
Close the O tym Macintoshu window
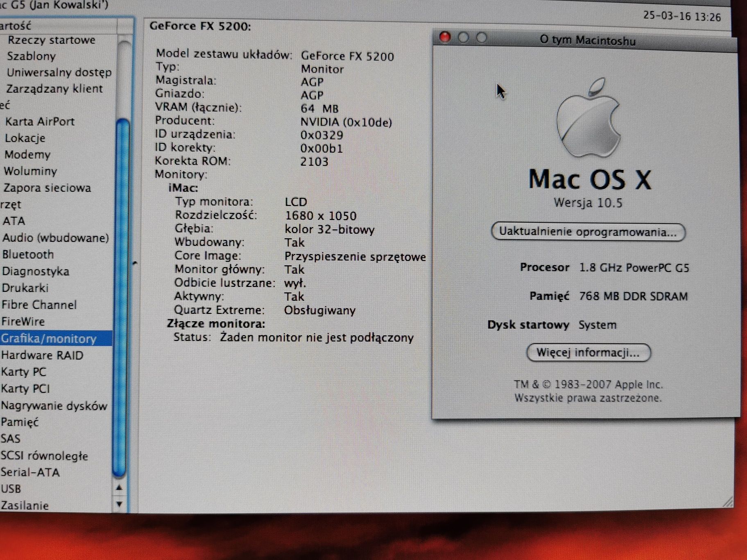445,37
